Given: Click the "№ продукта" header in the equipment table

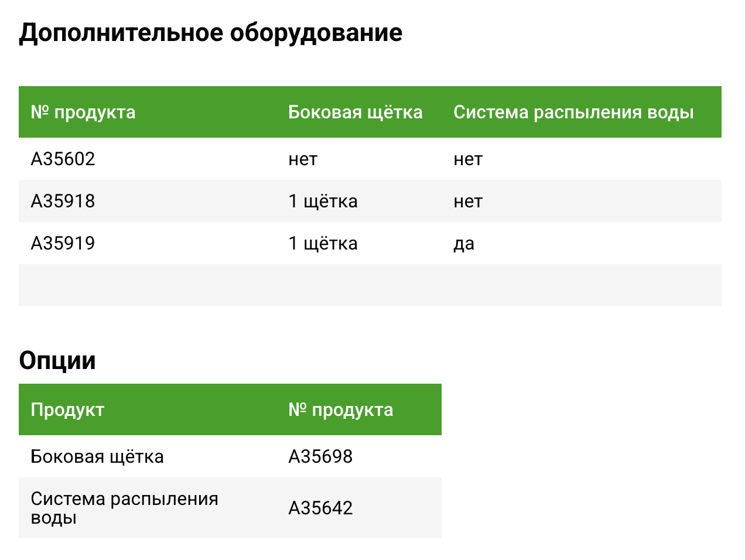Looking at the screenshot, I should pos(83,112).
